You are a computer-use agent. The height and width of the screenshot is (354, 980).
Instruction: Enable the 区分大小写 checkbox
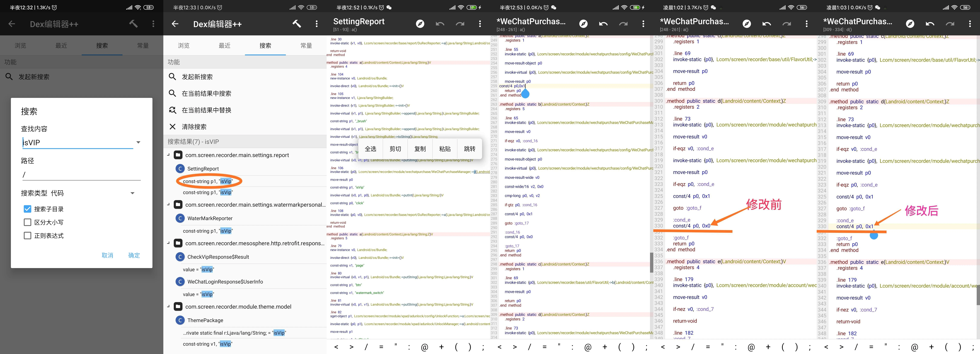coord(27,222)
